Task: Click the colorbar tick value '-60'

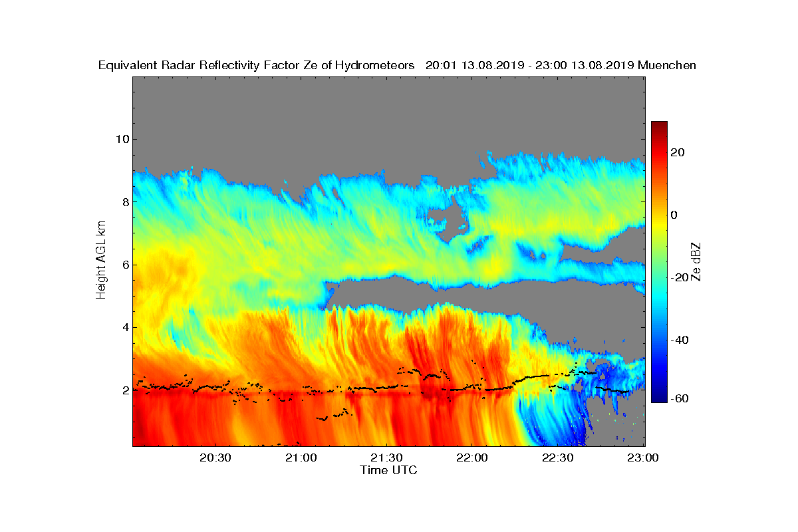Action: coord(681,398)
